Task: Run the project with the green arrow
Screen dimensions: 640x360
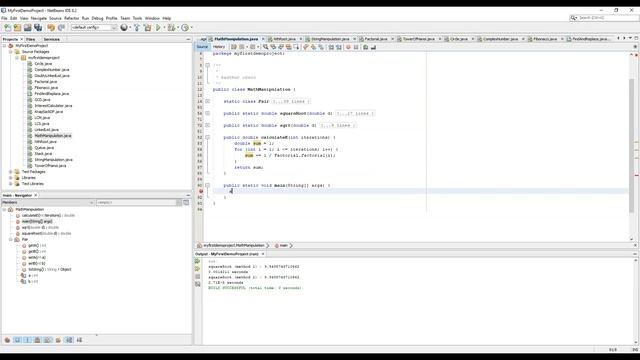Action: tap(158, 27)
